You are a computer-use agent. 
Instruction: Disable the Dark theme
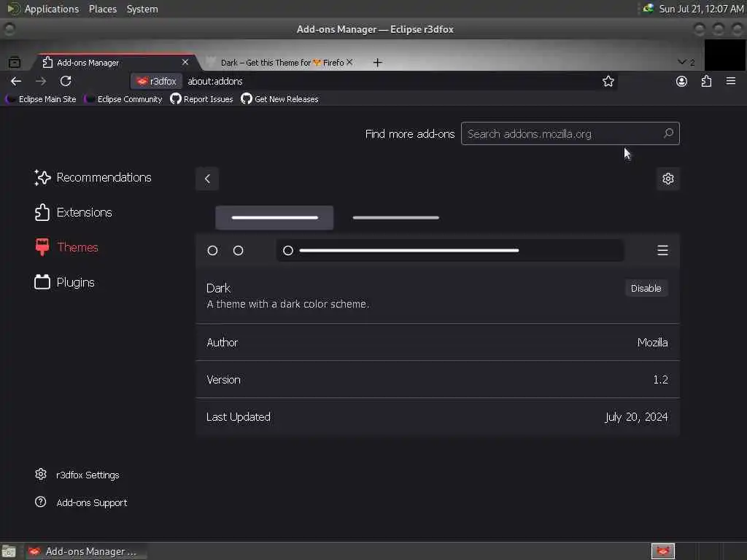click(646, 288)
